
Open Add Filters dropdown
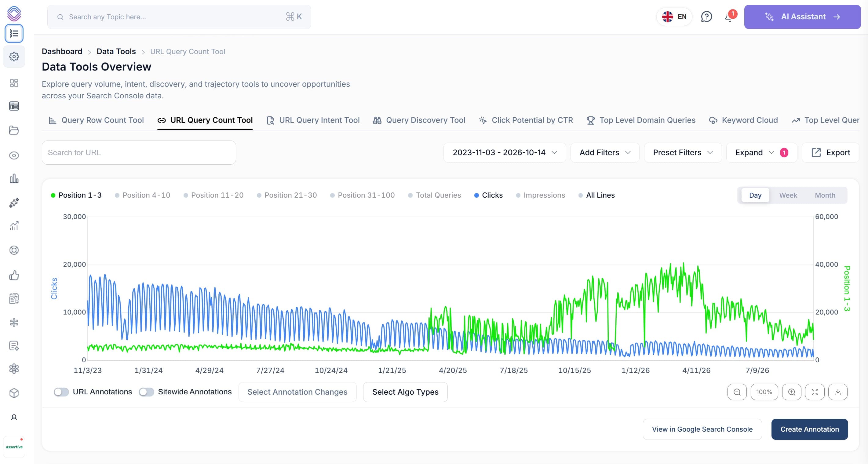pos(605,153)
